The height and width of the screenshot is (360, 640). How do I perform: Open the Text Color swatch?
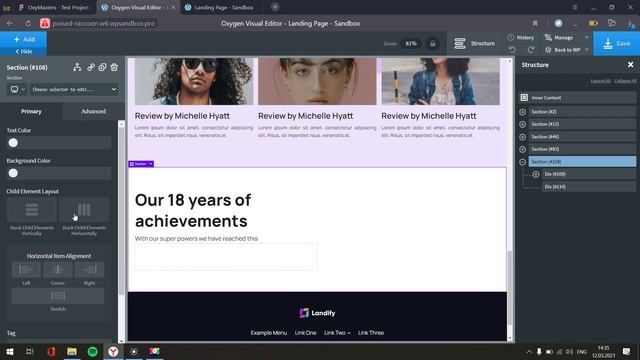point(13,143)
